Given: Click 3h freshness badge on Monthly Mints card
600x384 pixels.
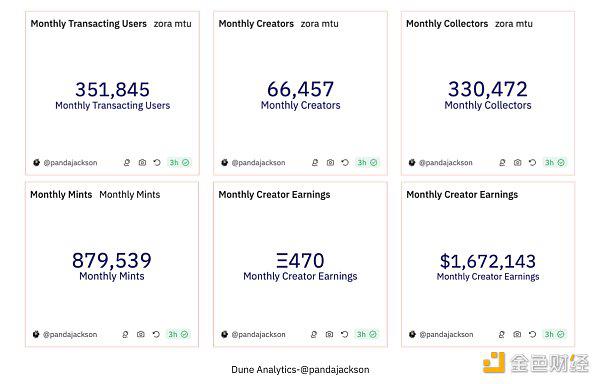Looking at the screenshot, I should pos(178,334).
